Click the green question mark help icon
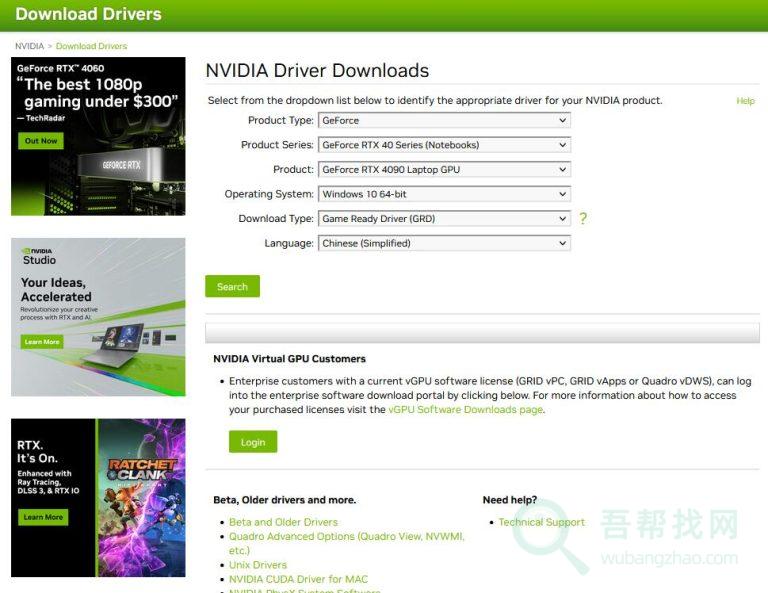 [x=583, y=219]
